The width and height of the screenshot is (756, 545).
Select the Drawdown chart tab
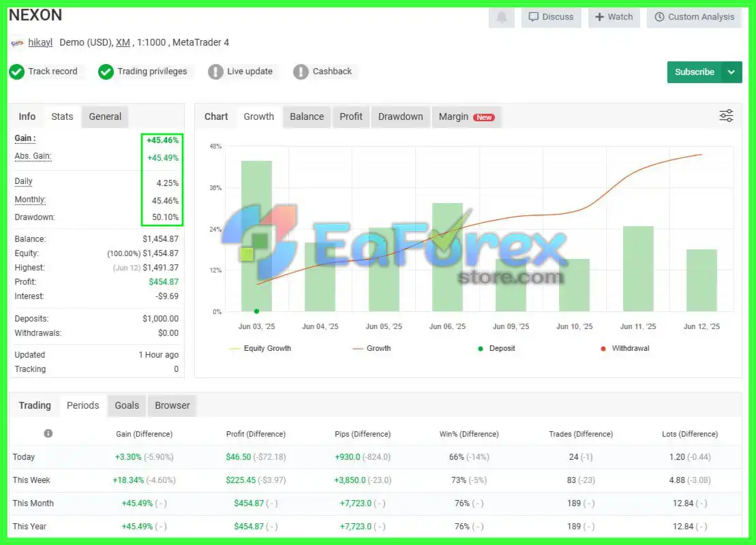[401, 116]
